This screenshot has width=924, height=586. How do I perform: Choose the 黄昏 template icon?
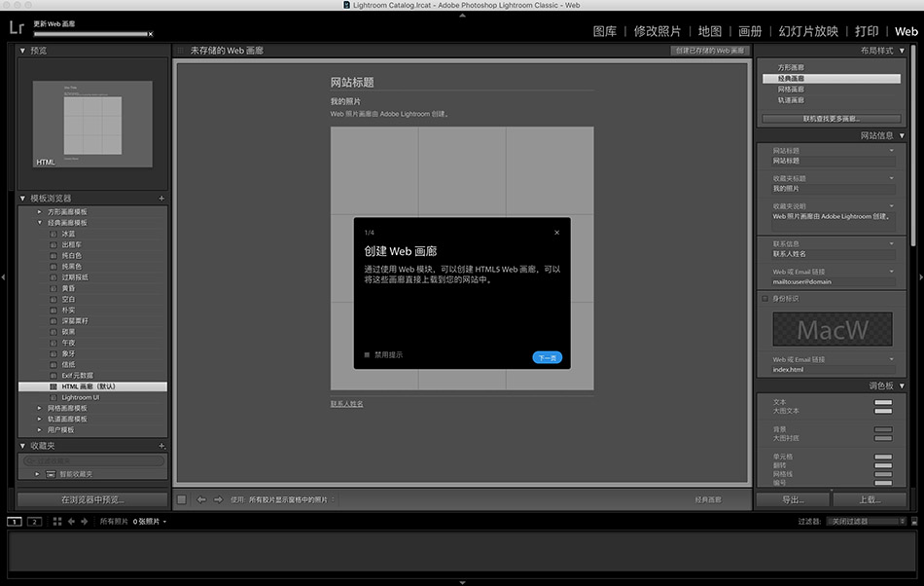tap(53, 288)
